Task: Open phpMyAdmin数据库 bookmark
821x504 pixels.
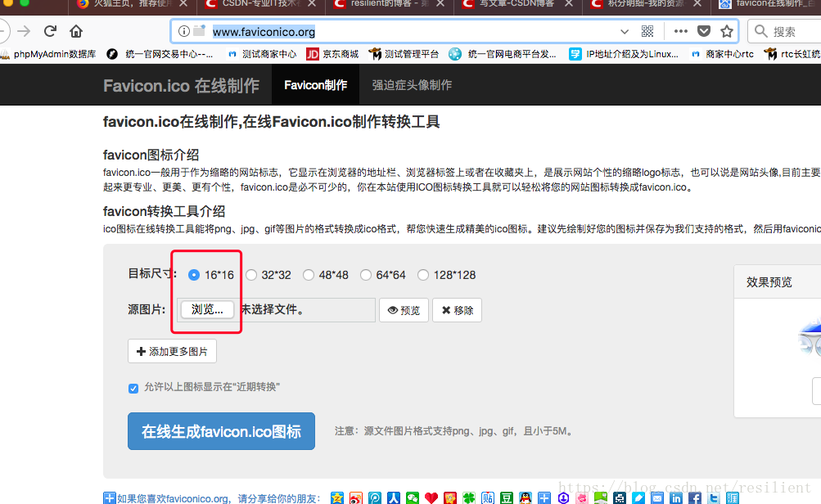Action: [x=48, y=54]
